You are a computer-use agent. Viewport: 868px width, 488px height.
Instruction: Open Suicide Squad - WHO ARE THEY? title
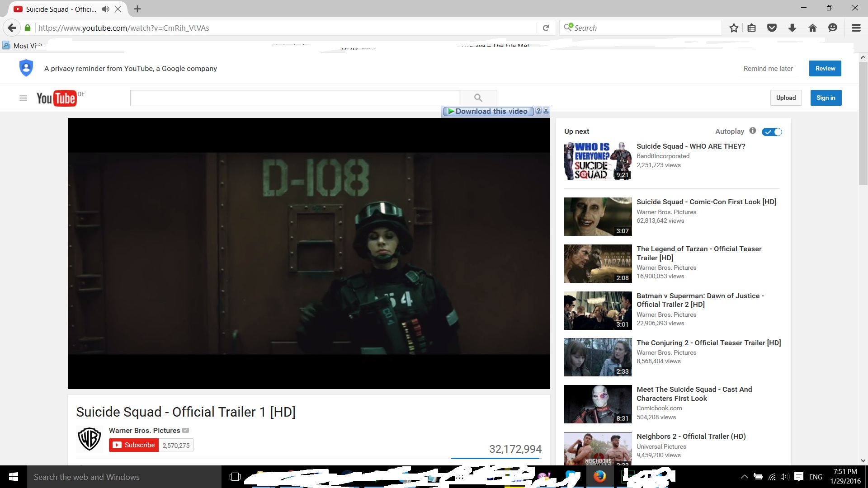pyautogui.click(x=691, y=146)
